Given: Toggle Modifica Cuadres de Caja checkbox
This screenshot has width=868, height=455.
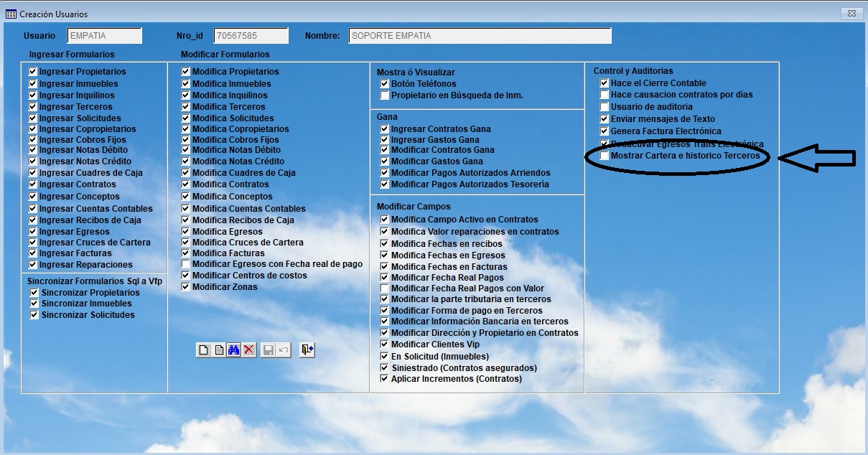Looking at the screenshot, I should (186, 173).
